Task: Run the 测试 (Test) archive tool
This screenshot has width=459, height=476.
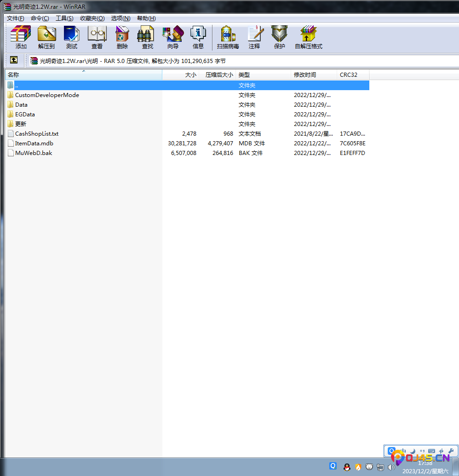Action: click(x=72, y=37)
